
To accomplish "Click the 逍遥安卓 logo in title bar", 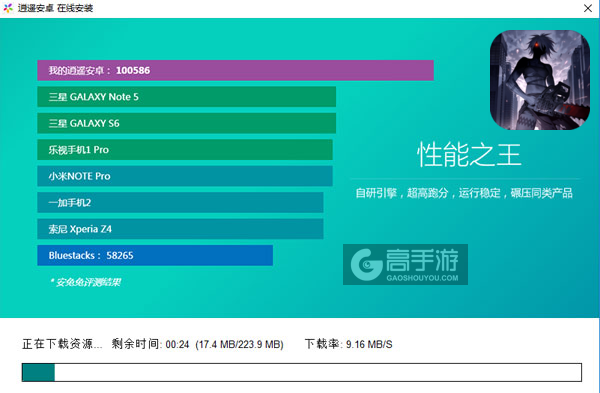I will [8, 8].
